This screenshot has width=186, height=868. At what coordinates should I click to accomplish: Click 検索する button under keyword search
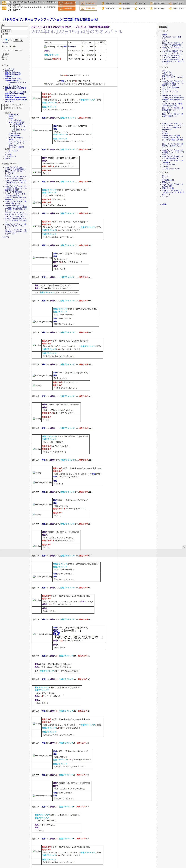(6, 31)
